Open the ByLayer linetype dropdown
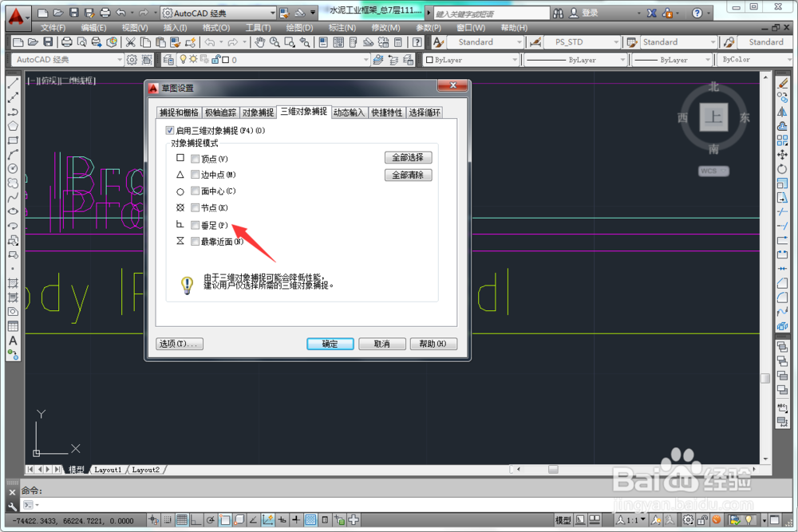The image size is (798, 532). (x=575, y=60)
